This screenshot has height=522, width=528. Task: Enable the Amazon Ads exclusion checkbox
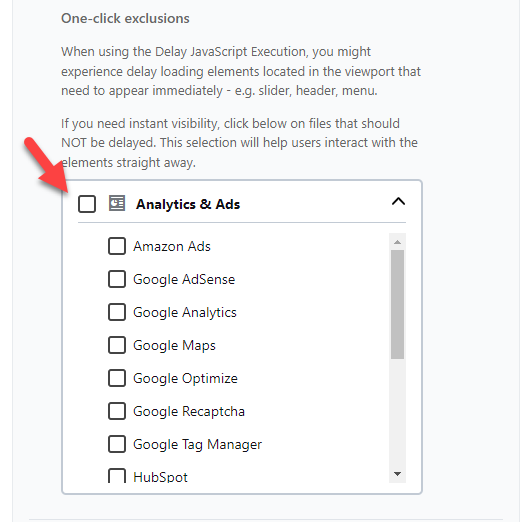[117, 246]
